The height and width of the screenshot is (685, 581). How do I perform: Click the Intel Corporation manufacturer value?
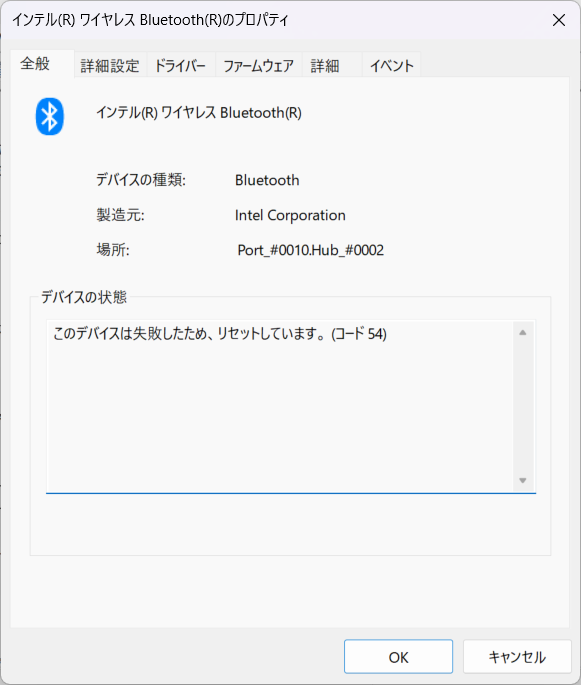coord(290,215)
